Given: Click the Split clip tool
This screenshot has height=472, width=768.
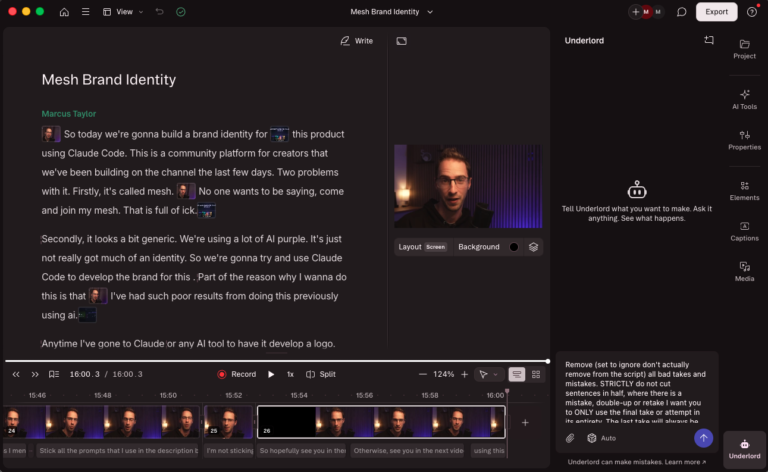Looking at the screenshot, I should pyautogui.click(x=320, y=374).
